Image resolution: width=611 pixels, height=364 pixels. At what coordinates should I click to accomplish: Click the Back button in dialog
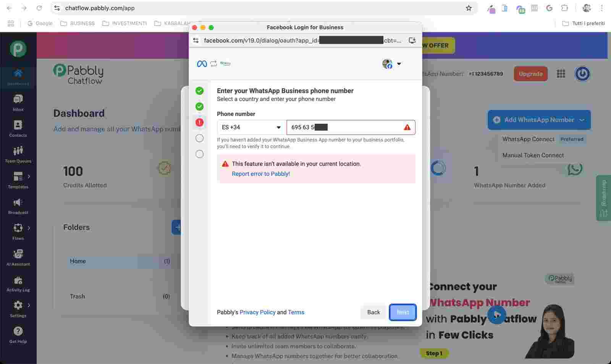(373, 312)
